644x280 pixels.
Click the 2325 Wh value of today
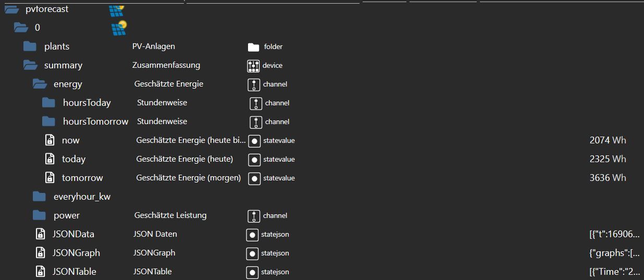point(608,159)
